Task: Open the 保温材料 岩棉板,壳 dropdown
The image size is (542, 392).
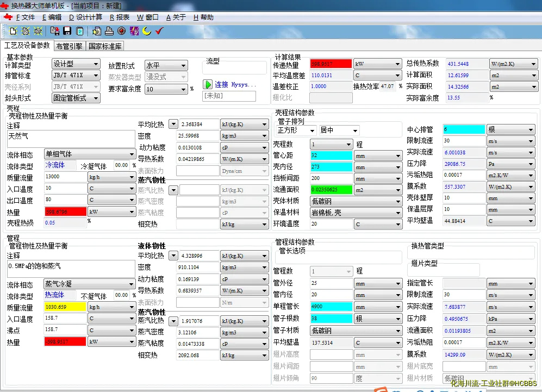Action: [356, 213]
